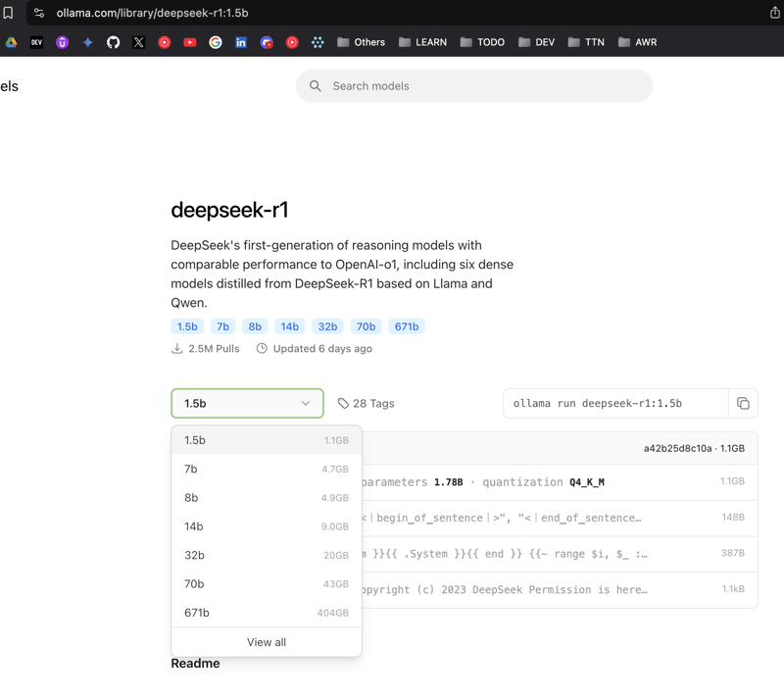Click the ollama run deepseek-r1:1.5b command field
The height and width of the screenshot is (698, 784).
pyautogui.click(x=615, y=404)
